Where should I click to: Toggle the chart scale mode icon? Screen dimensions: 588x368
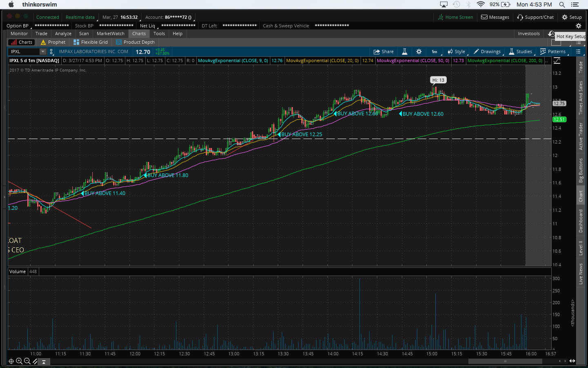pos(557,61)
